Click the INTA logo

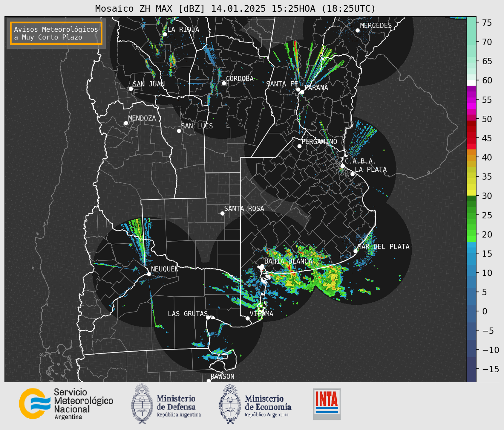tap(327, 404)
